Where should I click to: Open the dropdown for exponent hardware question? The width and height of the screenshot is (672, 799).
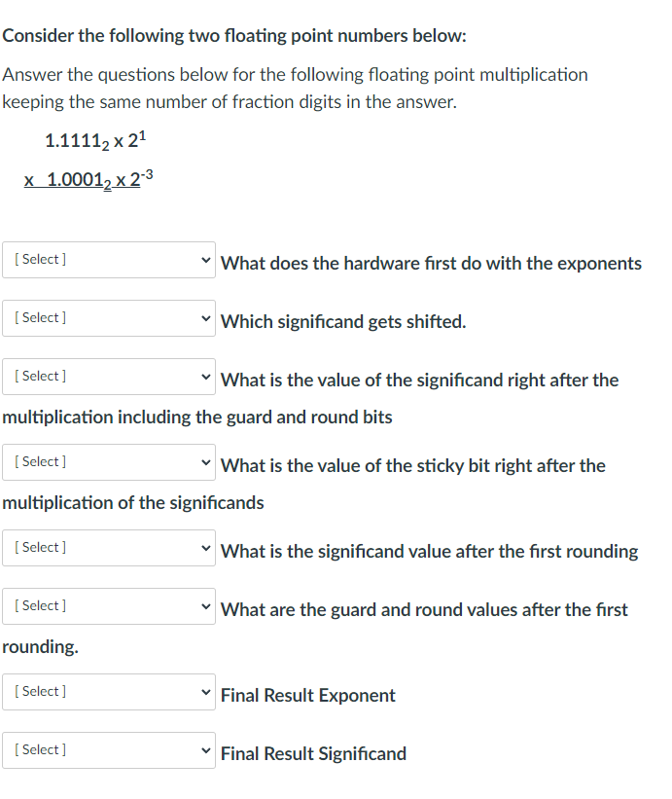click(107, 259)
